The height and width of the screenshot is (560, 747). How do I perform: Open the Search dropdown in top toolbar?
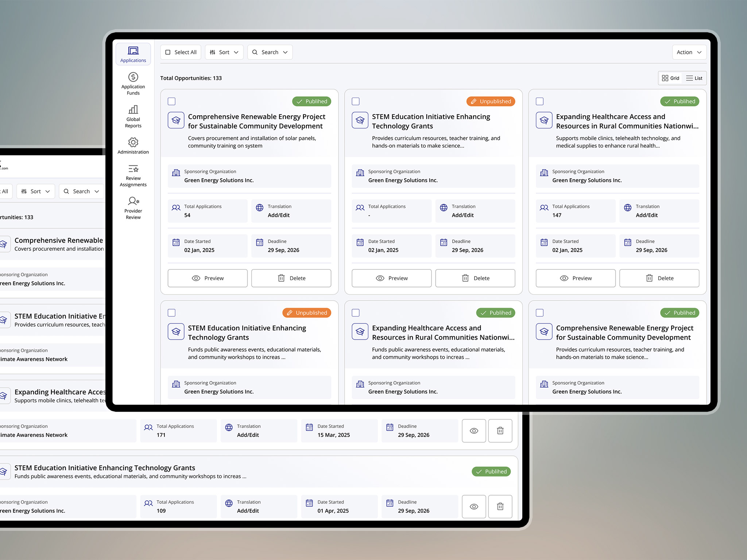(x=270, y=52)
